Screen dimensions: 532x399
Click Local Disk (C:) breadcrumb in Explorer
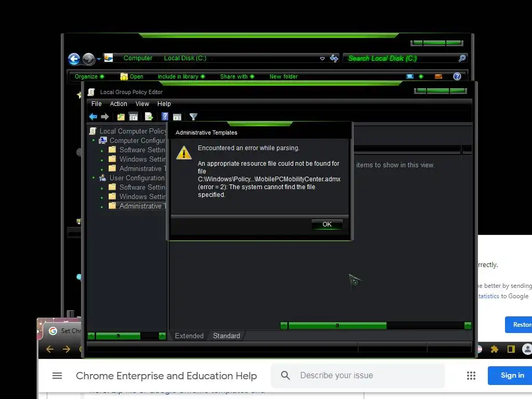(x=185, y=58)
